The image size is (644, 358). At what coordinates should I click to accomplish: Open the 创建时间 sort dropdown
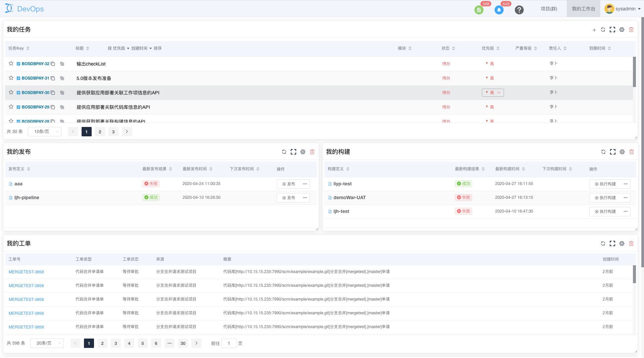(x=141, y=48)
